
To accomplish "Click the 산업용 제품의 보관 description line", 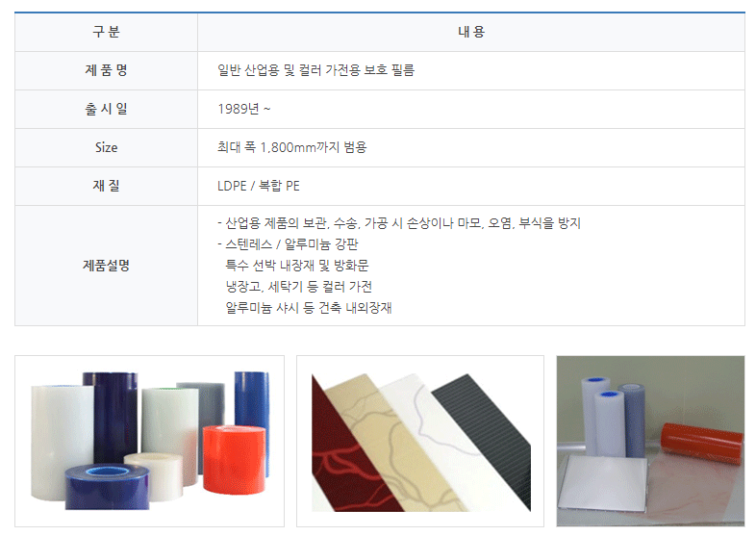I will [399, 223].
